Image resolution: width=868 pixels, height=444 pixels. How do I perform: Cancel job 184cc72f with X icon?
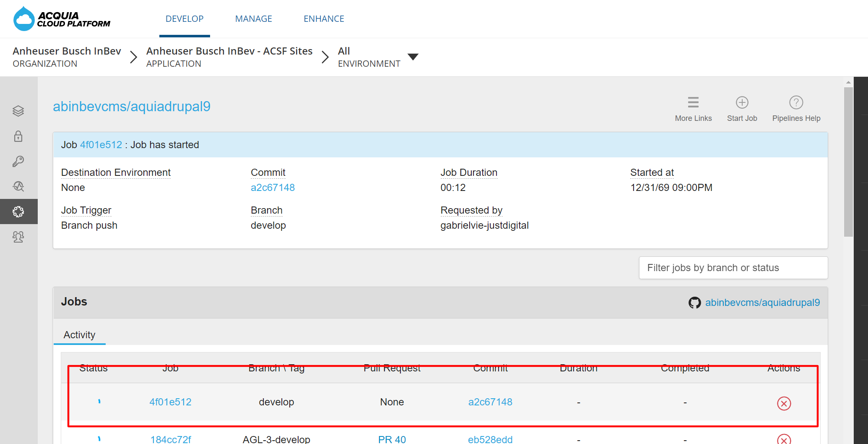(784, 439)
